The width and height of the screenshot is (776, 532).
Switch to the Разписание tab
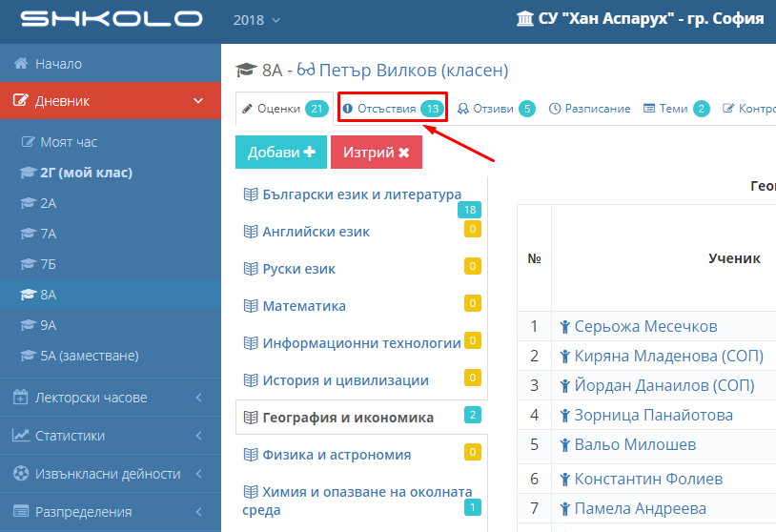(x=590, y=109)
